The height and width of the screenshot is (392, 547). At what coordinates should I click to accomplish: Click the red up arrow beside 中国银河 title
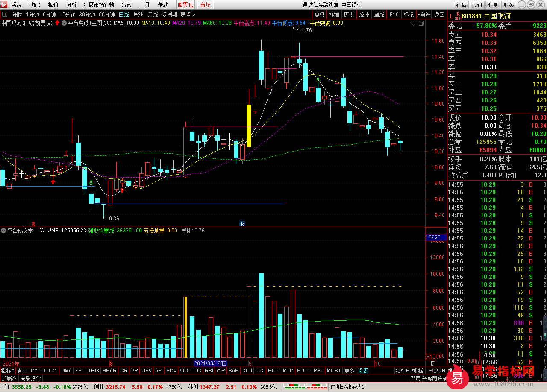click(57, 23)
